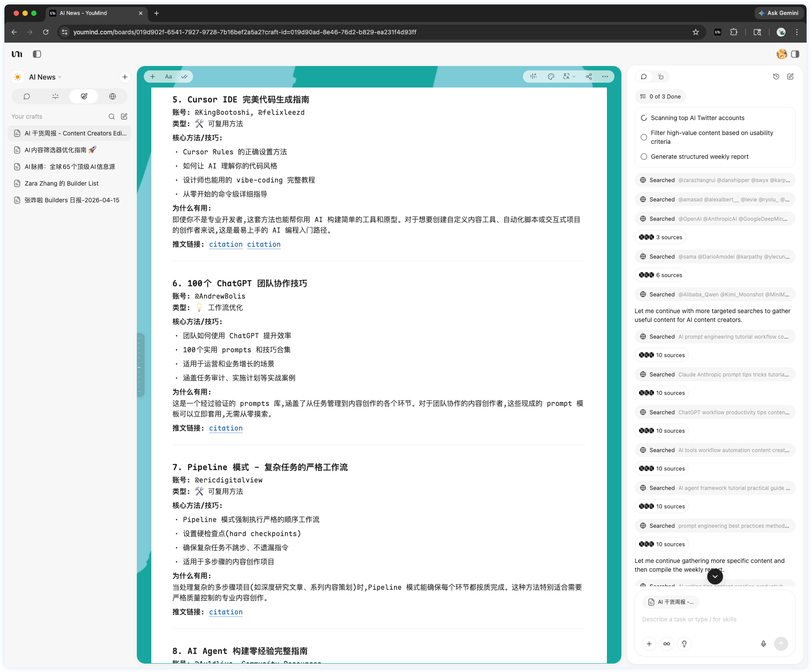Search crafts with the magnifier icon
This screenshot has height=672, width=811.
(x=112, y=117)
